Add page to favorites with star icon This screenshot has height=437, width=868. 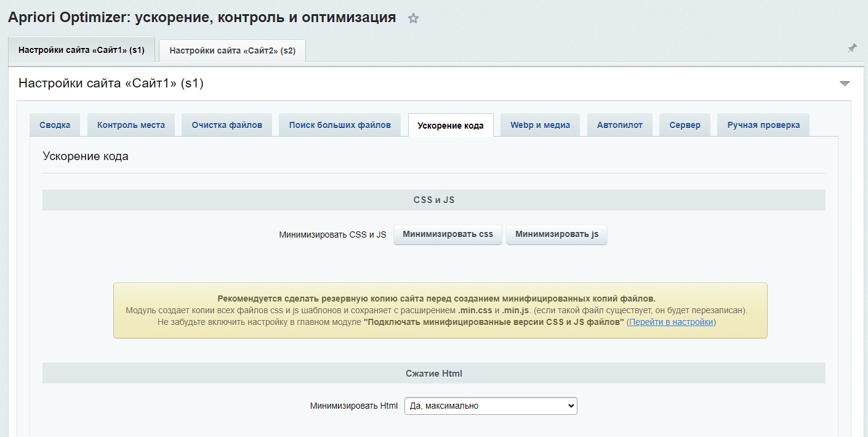[x=413, y=18]
